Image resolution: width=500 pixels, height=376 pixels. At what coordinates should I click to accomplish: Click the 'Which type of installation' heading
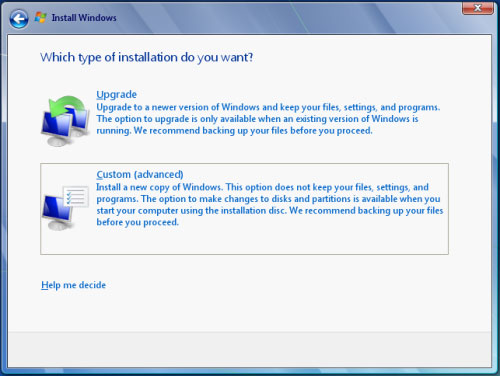point(147,57)
